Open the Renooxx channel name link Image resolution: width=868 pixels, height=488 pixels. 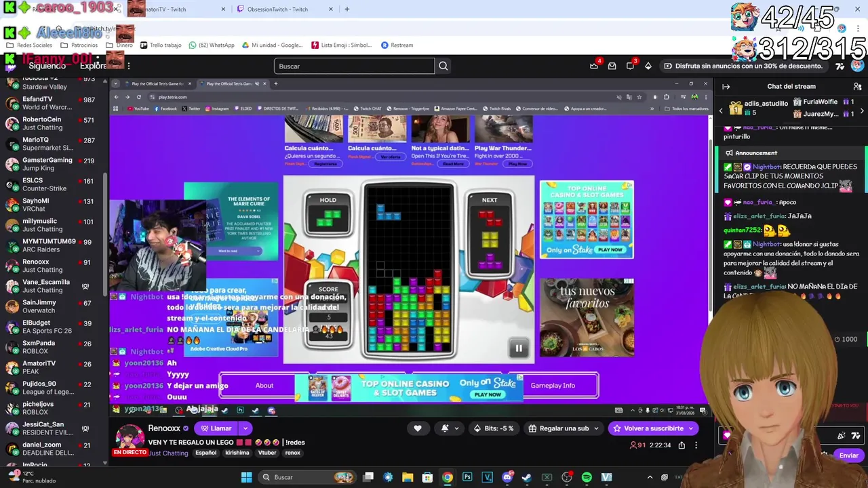(x=164, y=428)
